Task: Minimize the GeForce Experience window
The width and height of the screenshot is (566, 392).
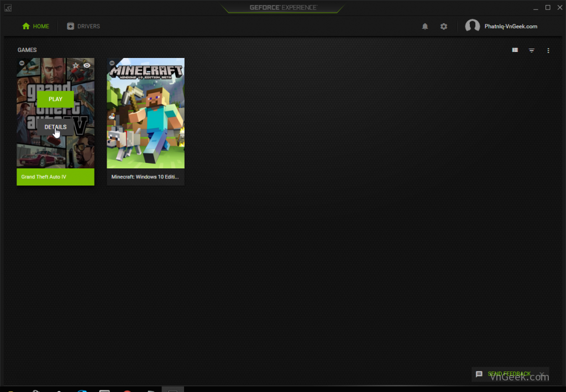Action: click(536, 8)
